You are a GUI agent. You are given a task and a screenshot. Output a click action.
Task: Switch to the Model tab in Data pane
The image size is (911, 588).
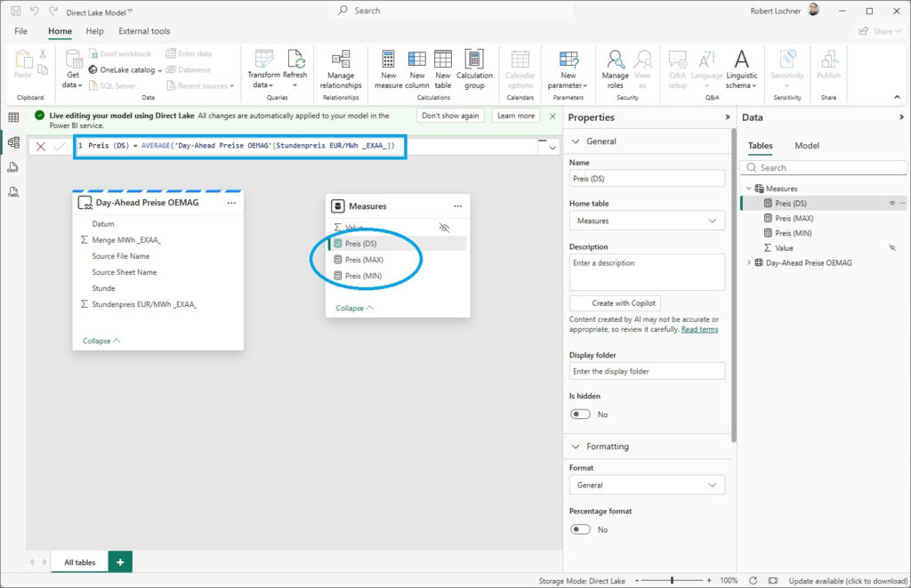806,146
